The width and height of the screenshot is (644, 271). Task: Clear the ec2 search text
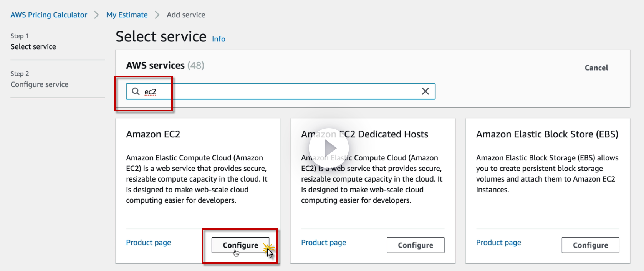coord(425,91)
